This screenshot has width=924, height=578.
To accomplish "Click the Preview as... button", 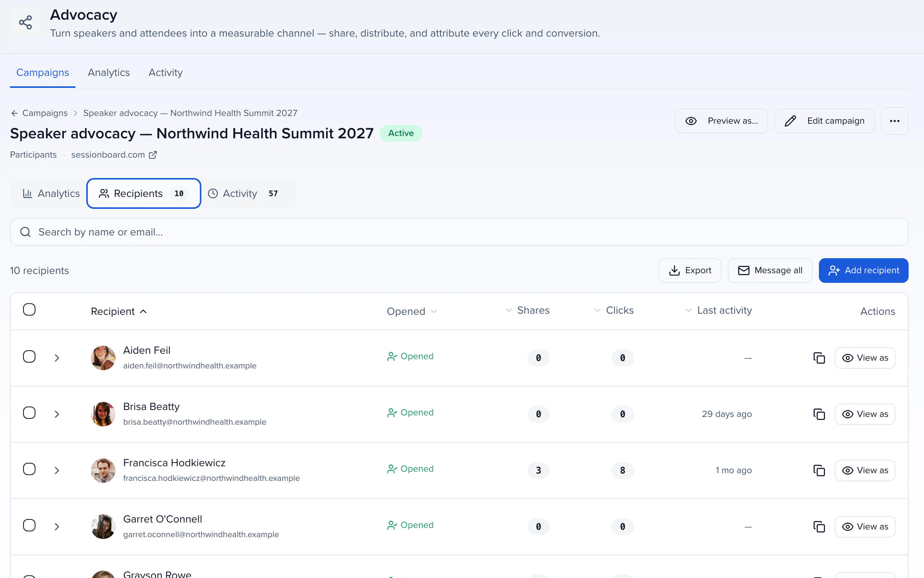I will 721,121.
